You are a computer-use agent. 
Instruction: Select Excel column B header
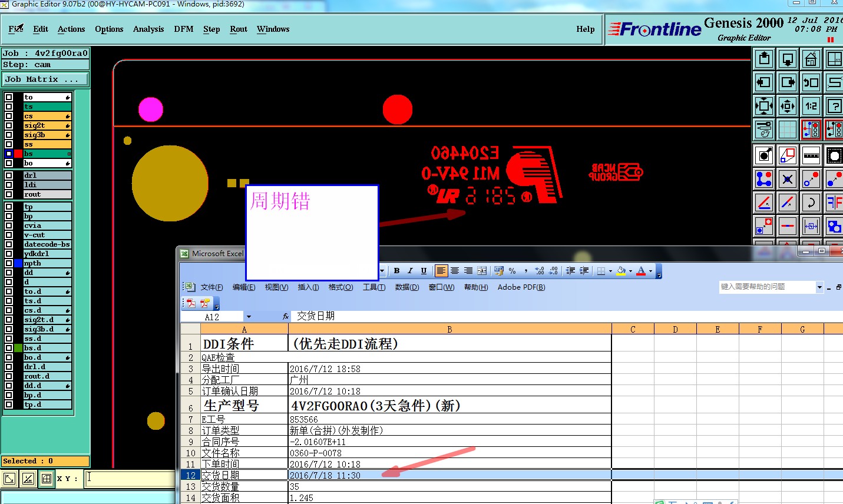pyautogui.click(x=449, y=329)
